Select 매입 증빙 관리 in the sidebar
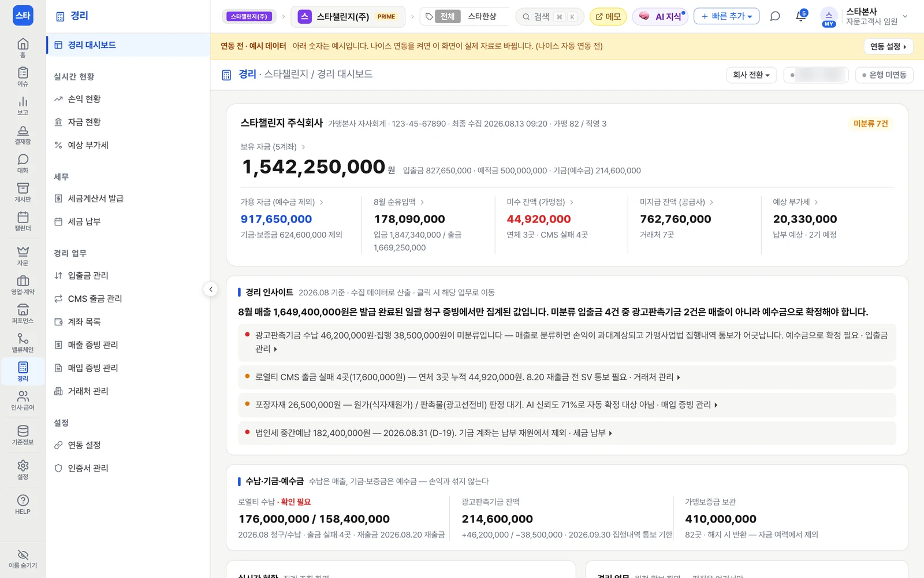The image size is (924, 578). (x=128, y=368)
